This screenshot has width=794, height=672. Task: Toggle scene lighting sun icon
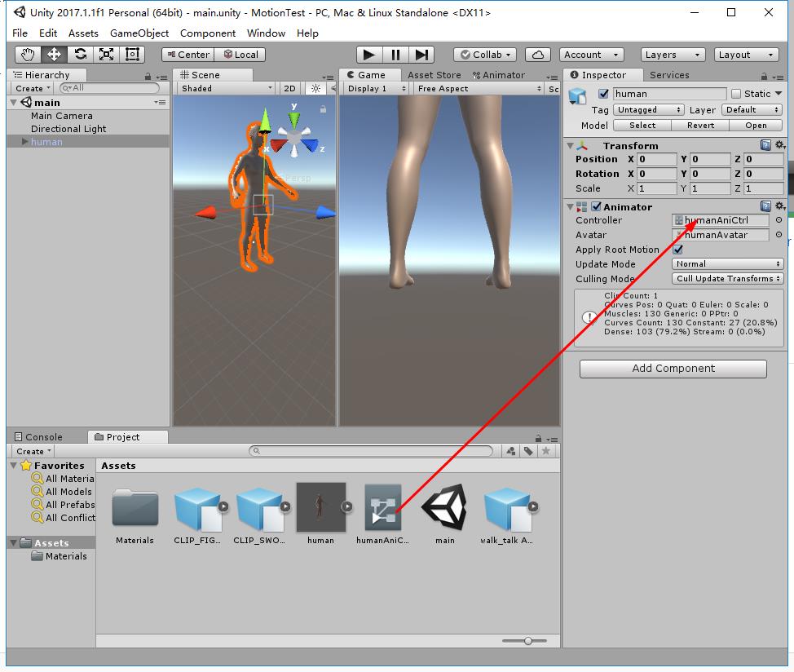315,88
